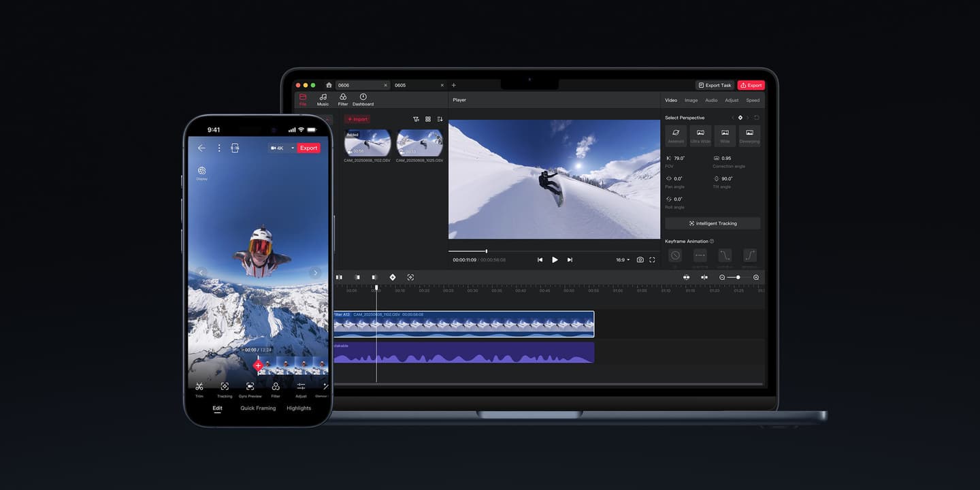
Task: Open the Quick Framing tab on phone
Action: click(258, 408)
